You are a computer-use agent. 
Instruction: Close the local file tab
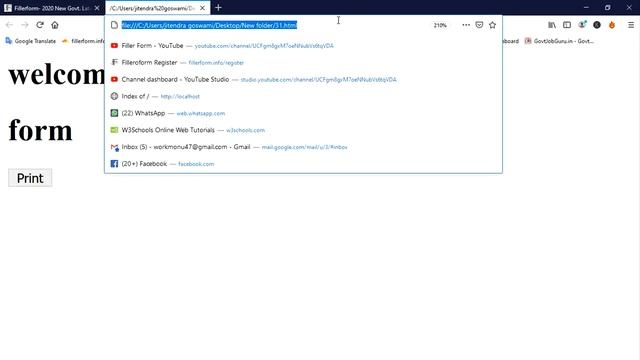coord(202,8)
